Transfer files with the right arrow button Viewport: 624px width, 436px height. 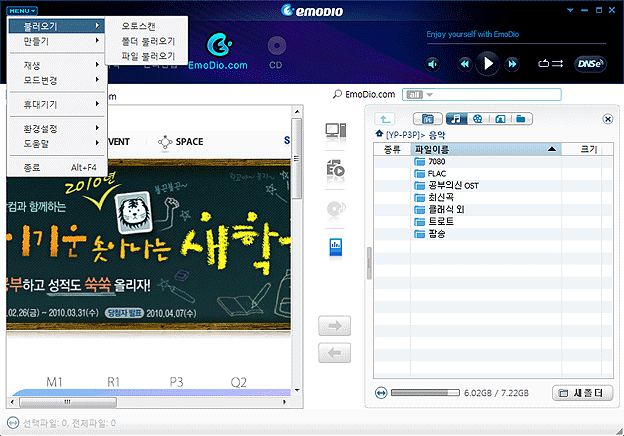[x=335, y=326]
